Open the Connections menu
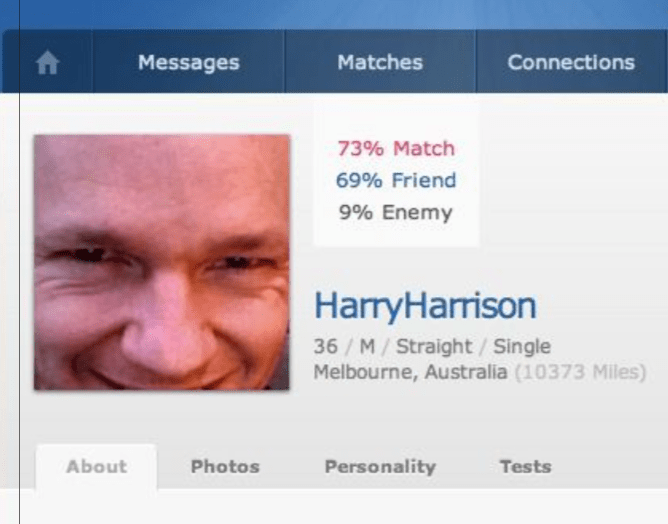668x524 pixels. tap(571, 62)
